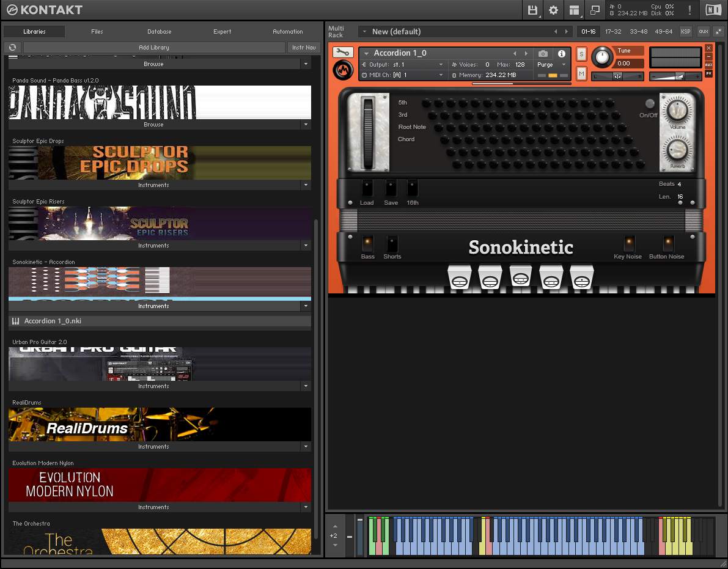The height and width of the screenshot is (569, 728).
Task: Toggle the accordion On/Off light
Action: click(x=650, y=103)
